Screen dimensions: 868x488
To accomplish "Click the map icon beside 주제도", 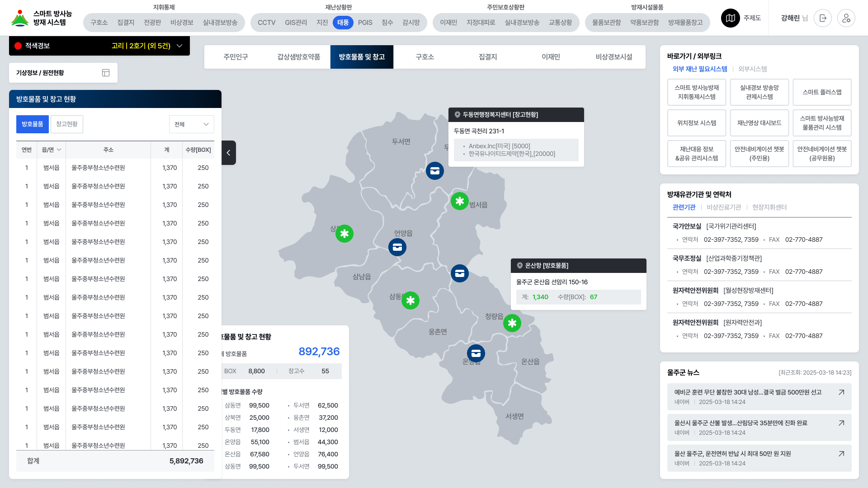I will (730, 18).
